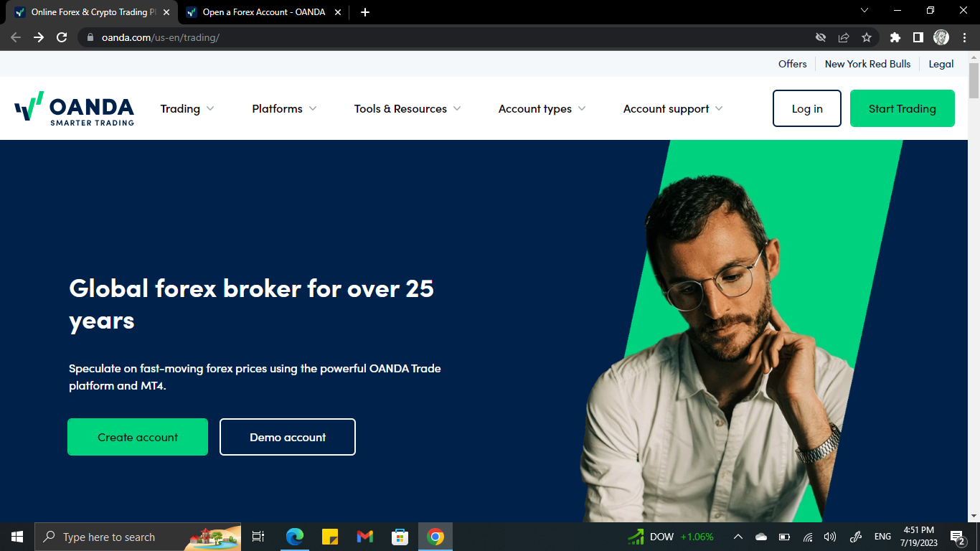The image size is (980, 551).
Task: Click the DOW stock widget in taskbar
Action: pyautogui.click(x=671, y=537)
